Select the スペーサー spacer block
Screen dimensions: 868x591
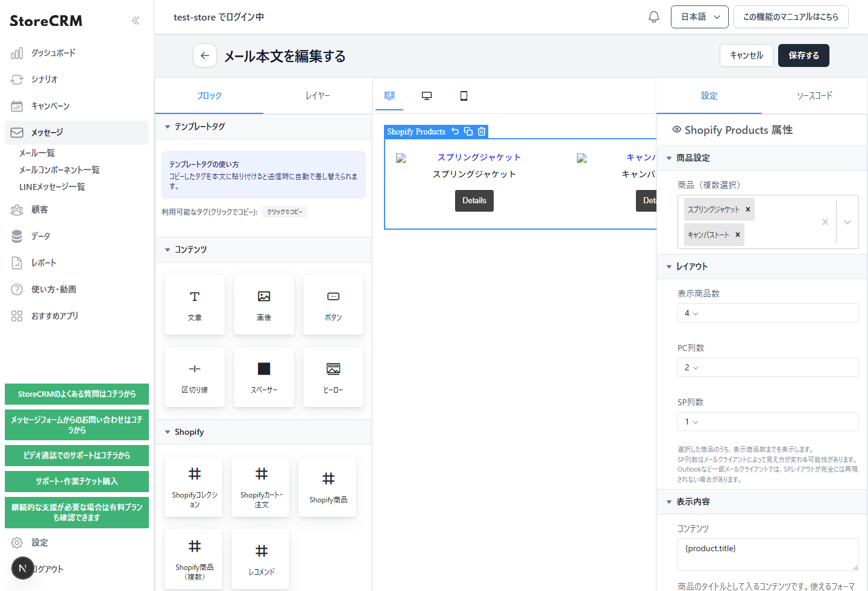point(264,377)
